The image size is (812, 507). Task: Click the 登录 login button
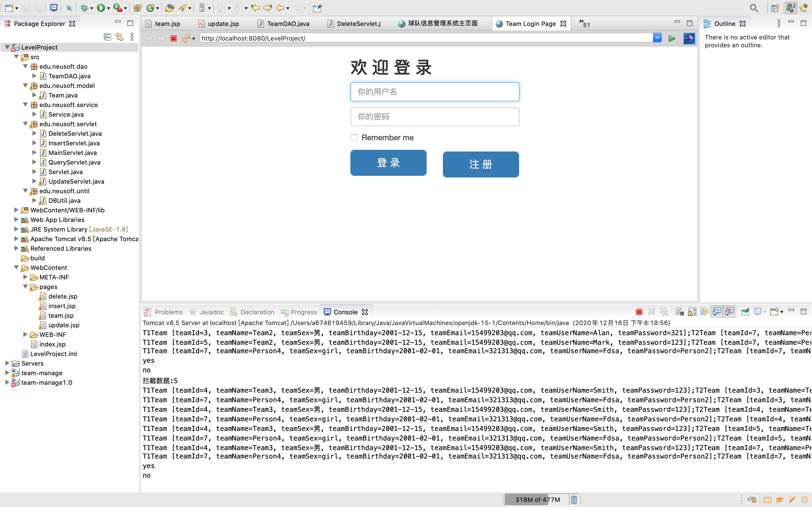pos(388,163)
